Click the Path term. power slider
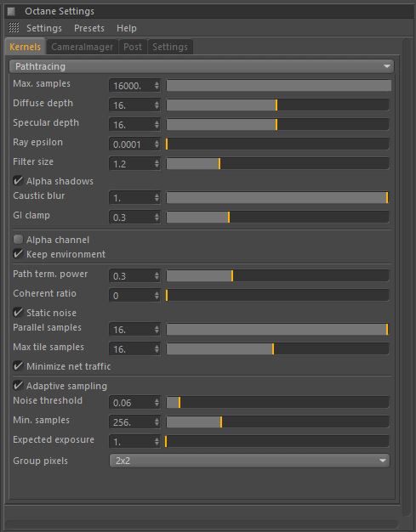The image size is (416, 532). coord(277,276)
